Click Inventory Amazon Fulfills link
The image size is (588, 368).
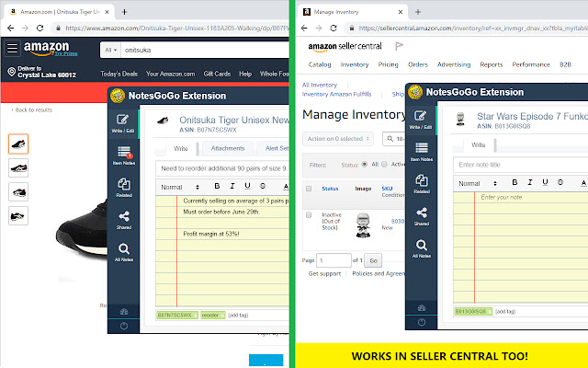pos(337,94)
